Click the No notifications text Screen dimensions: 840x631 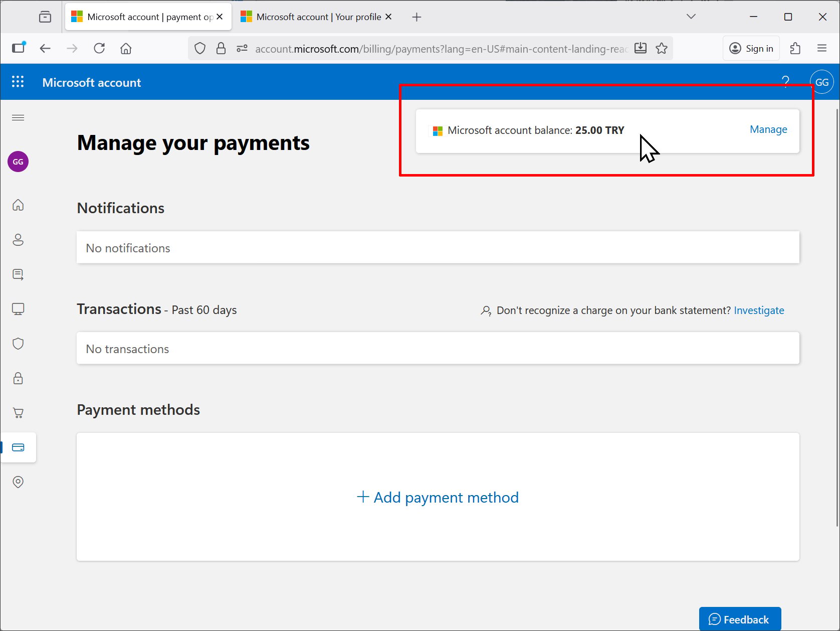pos(128,248)
